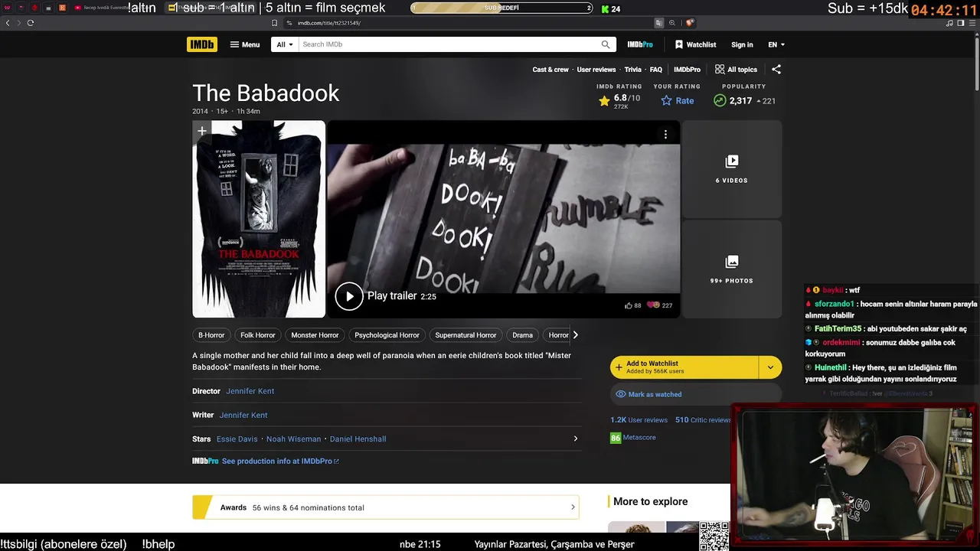Click the IMDb logo home icon
This screenshot has width=980, height=551.
click(x=202, y=44)
